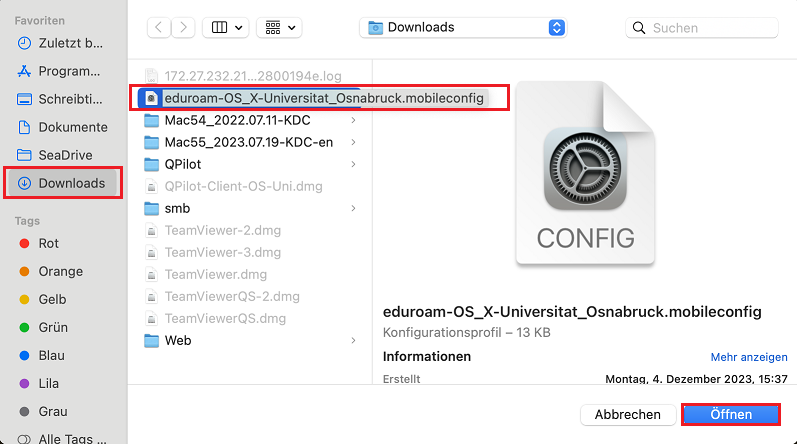Viewport: 797px width, 444px height.
Task: Click the TeamViewerQS.dmg file
Action: pyautogui.click(x=249, y=318)
